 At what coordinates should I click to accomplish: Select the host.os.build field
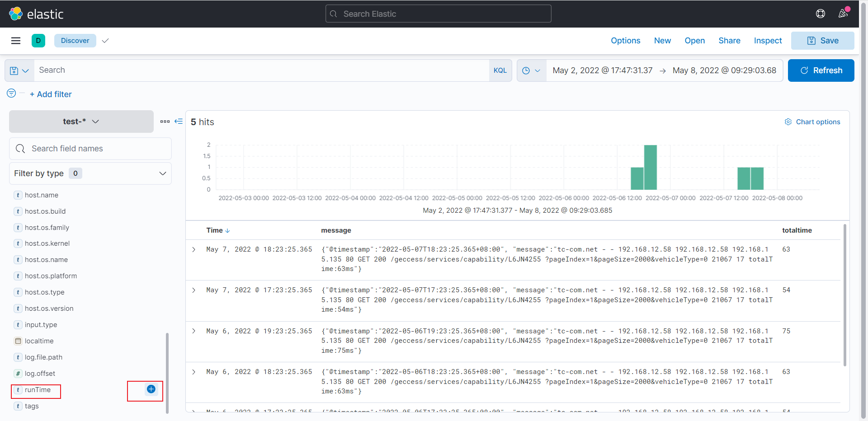pos(45,211)
